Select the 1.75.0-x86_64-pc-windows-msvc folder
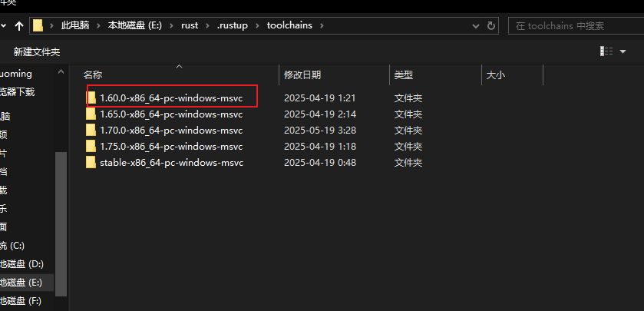 171,147
